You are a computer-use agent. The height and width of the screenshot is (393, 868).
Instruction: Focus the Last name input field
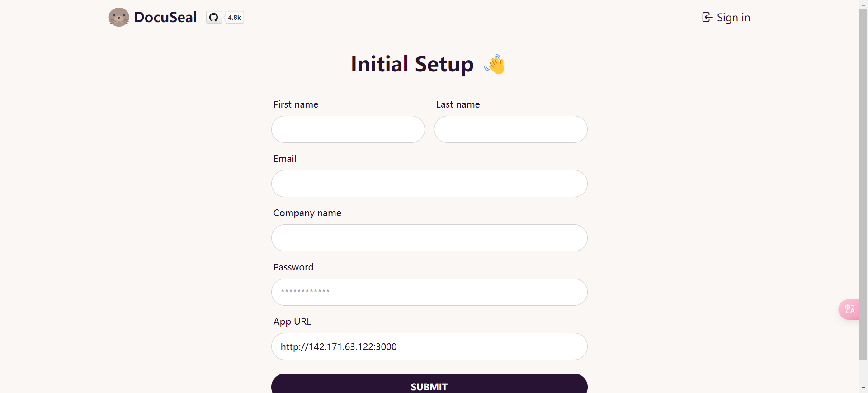click(510, 129)
